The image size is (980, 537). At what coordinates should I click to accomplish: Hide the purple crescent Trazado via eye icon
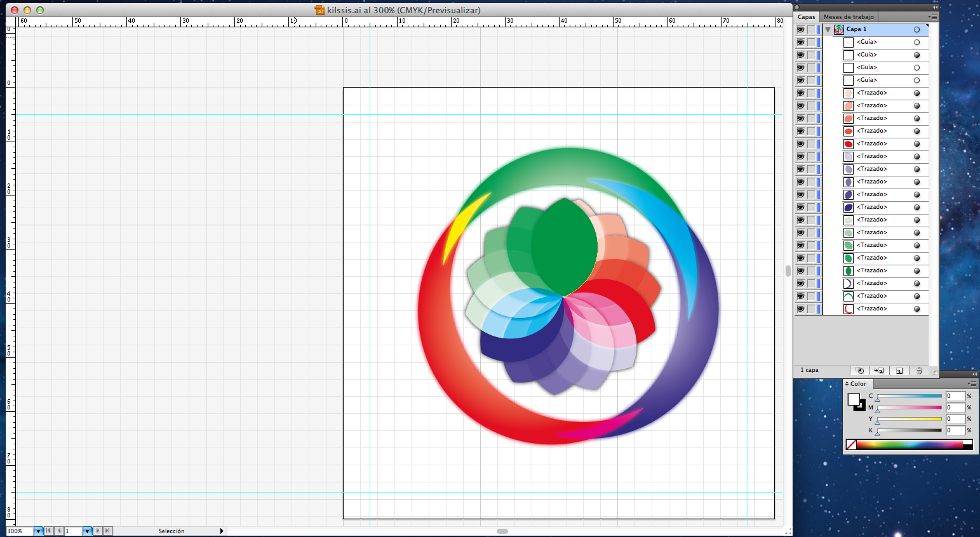(800, 283)
